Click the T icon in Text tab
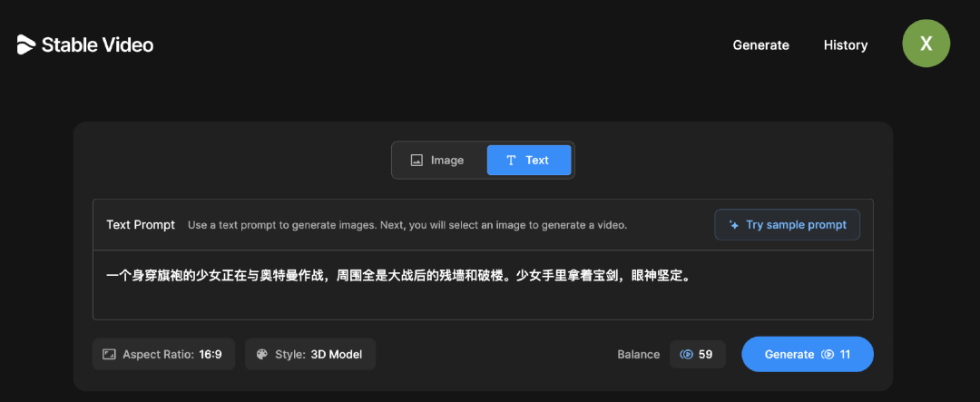980x402 pixels. coord(511,161)
